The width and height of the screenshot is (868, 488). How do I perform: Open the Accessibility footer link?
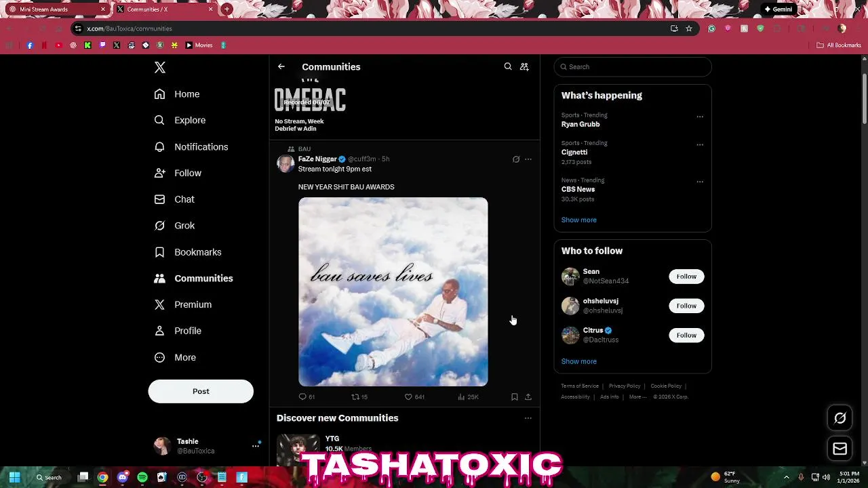pyautogui.click(x=575, y=397)
